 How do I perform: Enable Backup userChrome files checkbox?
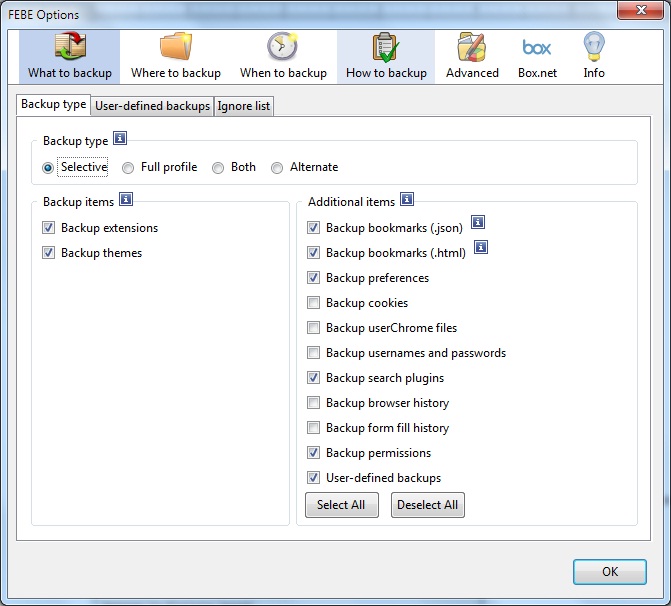coord(313,327)
